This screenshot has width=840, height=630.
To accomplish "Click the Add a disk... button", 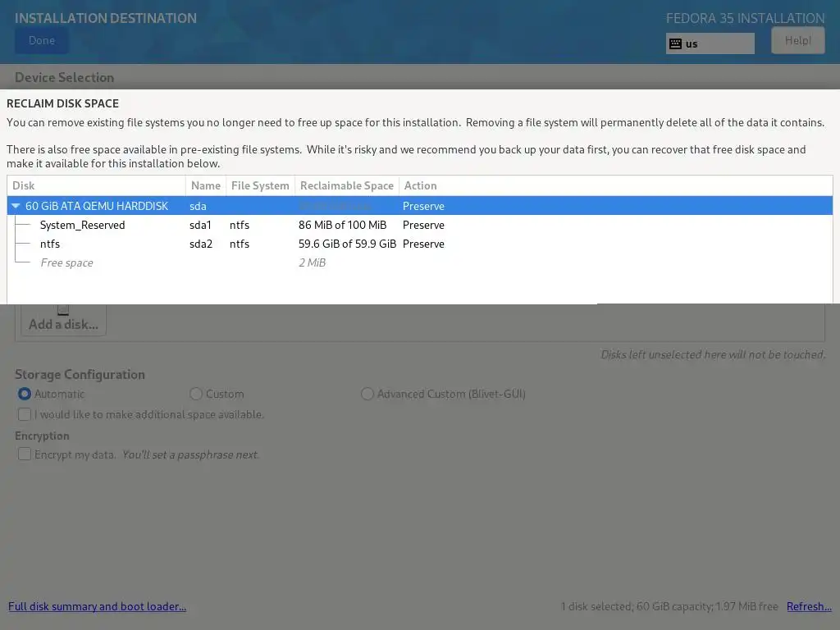I will pos(63,321).
